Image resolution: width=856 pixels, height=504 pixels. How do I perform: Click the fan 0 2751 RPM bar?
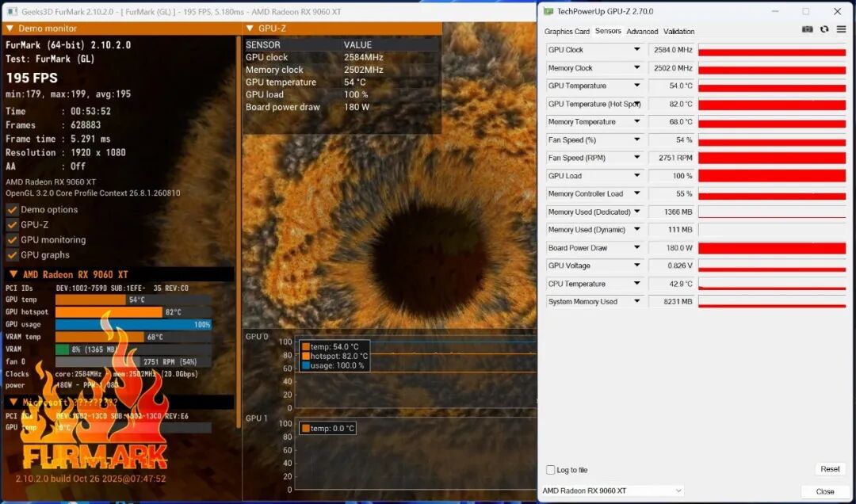pos(134,361)
